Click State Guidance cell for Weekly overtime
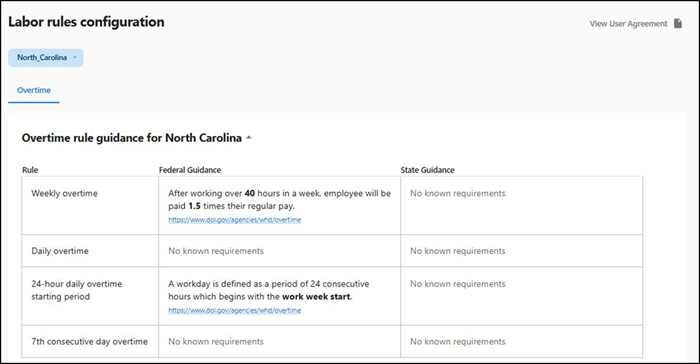Screen dimensions: 700x364 click(521, 205)
